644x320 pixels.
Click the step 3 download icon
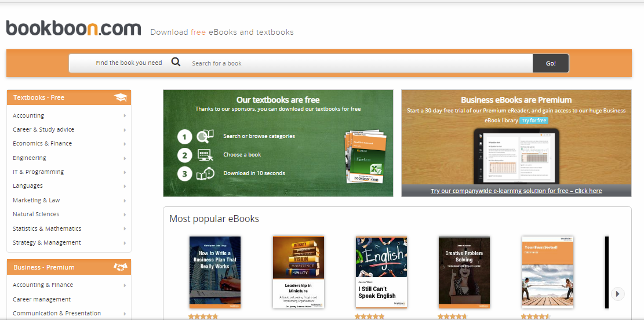point(205,173)
